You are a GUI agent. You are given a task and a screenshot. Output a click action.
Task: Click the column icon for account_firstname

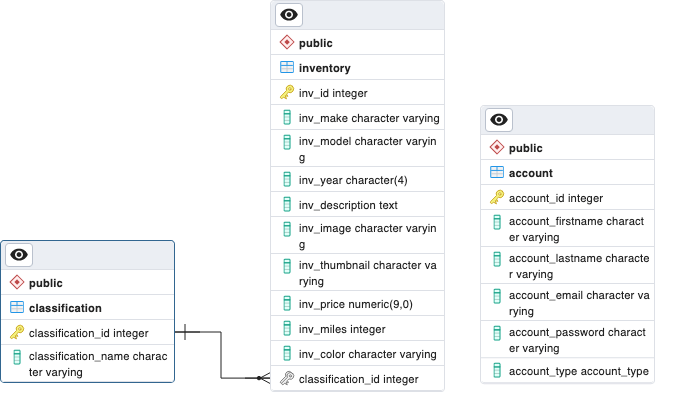(497, 222)
